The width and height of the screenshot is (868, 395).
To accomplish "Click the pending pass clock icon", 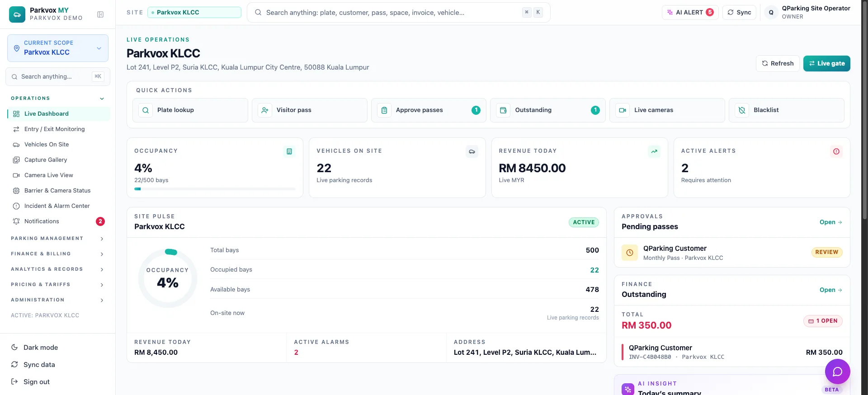I will [x=630, y=253].
